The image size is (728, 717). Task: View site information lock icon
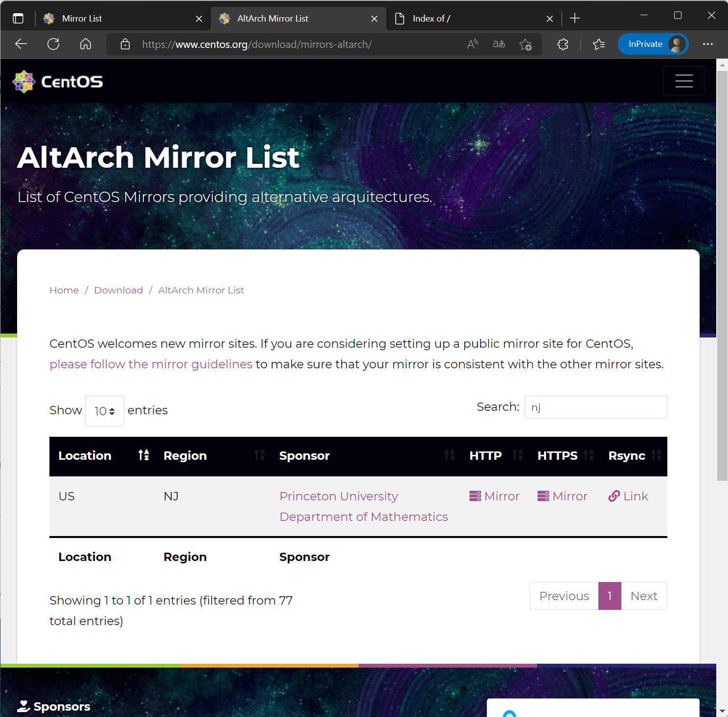point(125,44)
